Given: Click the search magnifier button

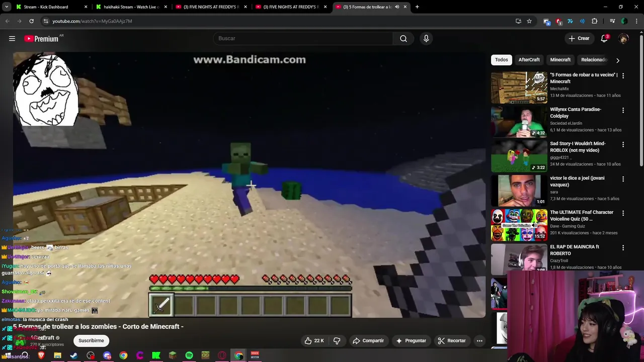Looking at the screenshot, I should [x=404, y=38].
